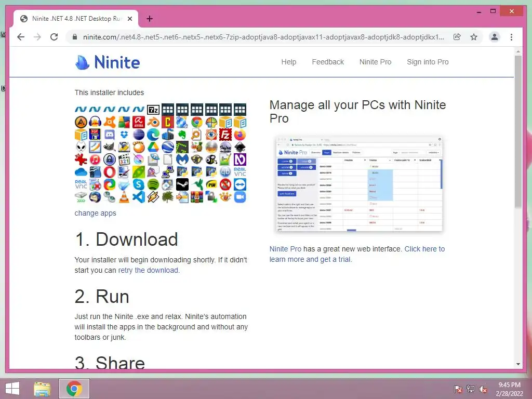Viewport: 532px width, 399px height.
Task: Reload the Ninite page
Action: click(54, 37)
